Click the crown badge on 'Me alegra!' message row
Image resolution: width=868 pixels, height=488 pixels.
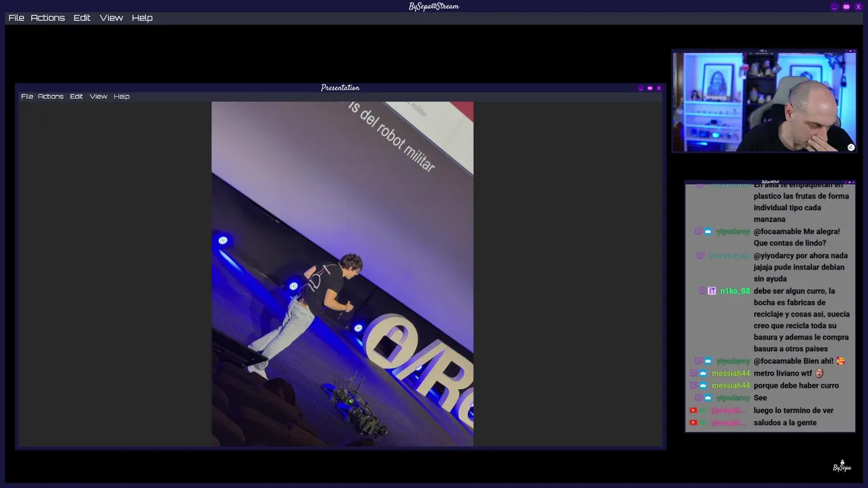tap(708, 231)
